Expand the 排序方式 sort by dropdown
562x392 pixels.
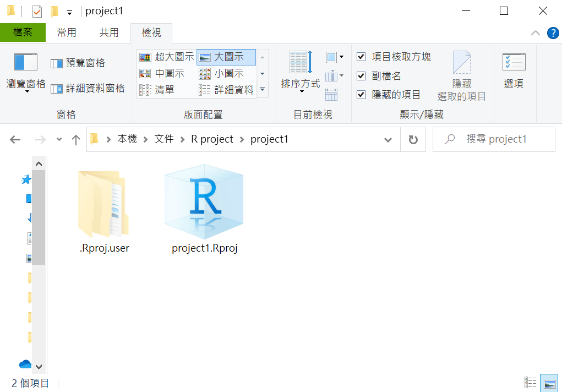click(x=301, y=84)
